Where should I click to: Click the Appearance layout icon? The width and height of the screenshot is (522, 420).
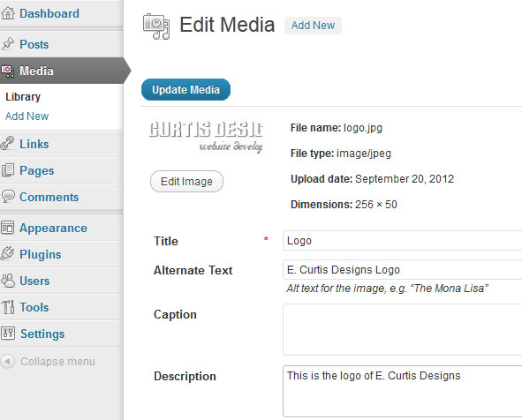[x=8, y=228]
